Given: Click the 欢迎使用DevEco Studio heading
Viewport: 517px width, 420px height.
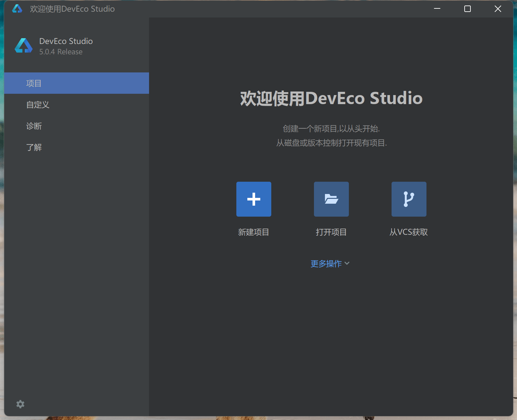Looking at the screenshot, I should click(x=331, y=98).
